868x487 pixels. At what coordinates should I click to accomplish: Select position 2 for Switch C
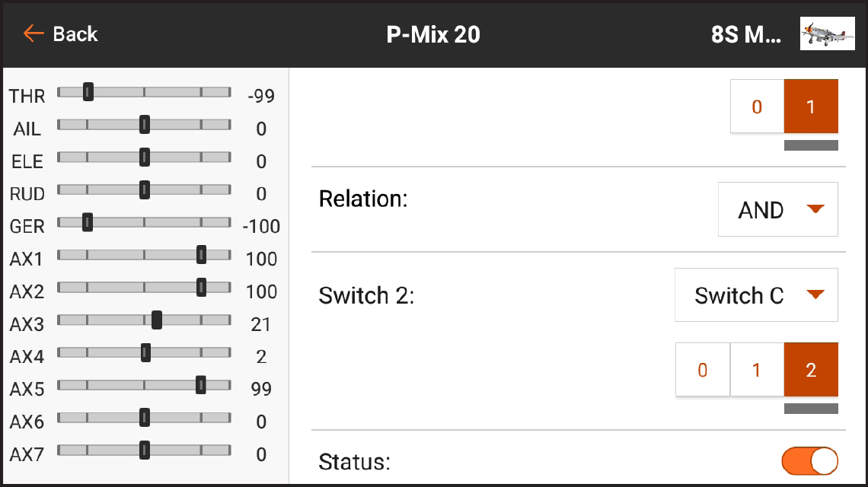pos(810,370)
